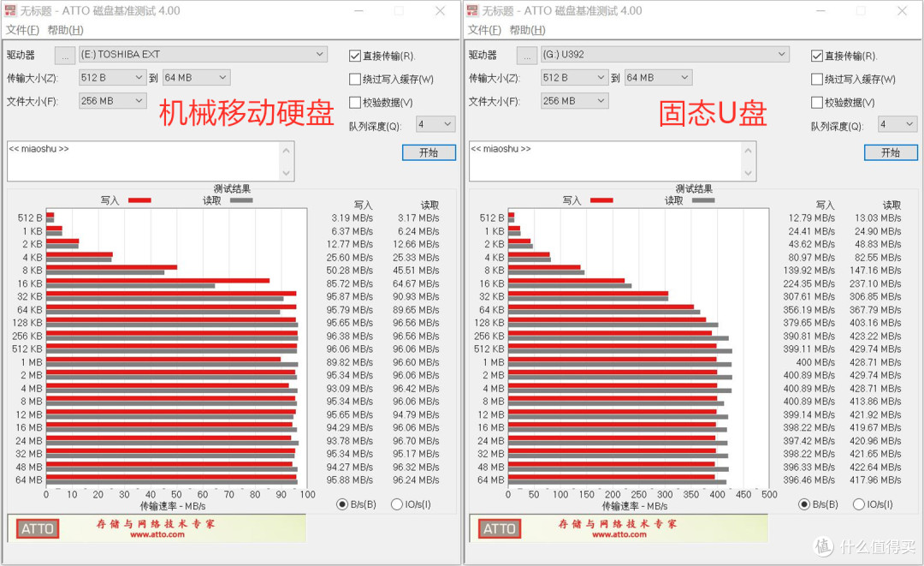Click ATTO app icon in right window title bar
Screen dimensions: 924x566
[472, 10]
